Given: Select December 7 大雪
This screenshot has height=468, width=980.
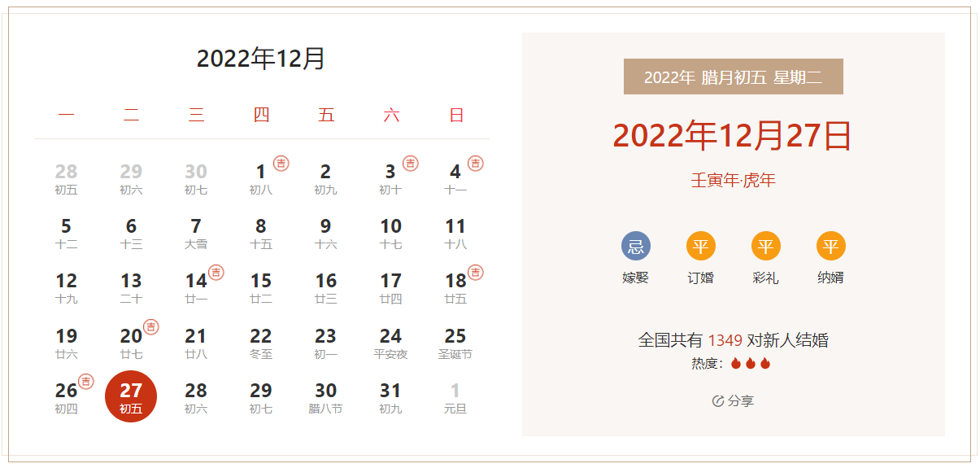Looking at the screenshot, I should click(196, 234).
